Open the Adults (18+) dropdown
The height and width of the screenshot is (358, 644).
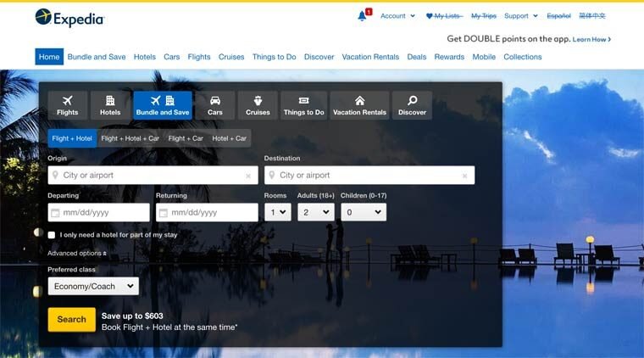(x=316, y=212)
